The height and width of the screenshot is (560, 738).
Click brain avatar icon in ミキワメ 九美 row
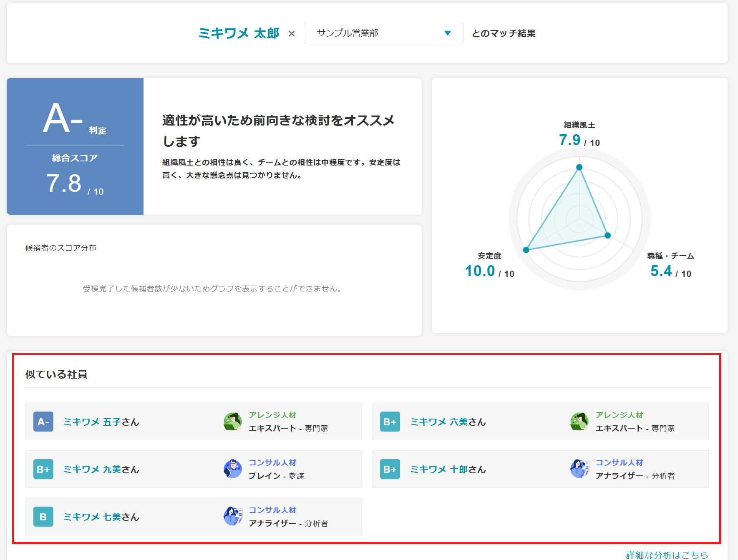pos(233,469)
